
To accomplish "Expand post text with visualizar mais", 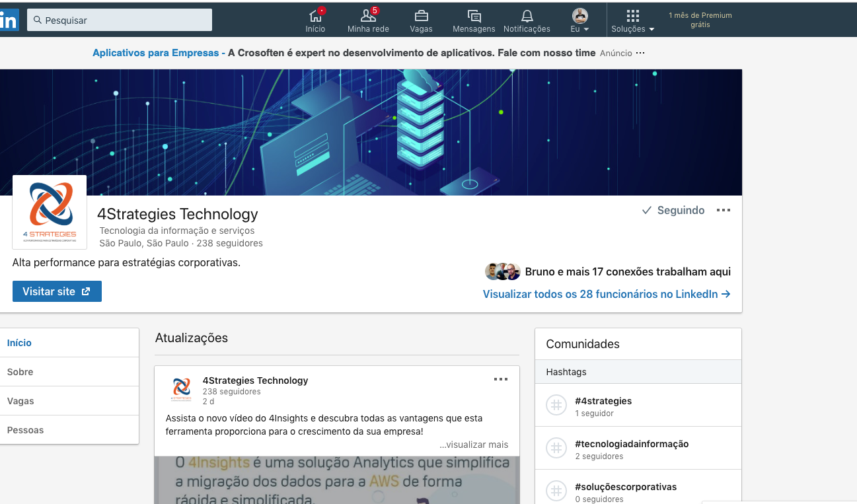I will 474,445.
